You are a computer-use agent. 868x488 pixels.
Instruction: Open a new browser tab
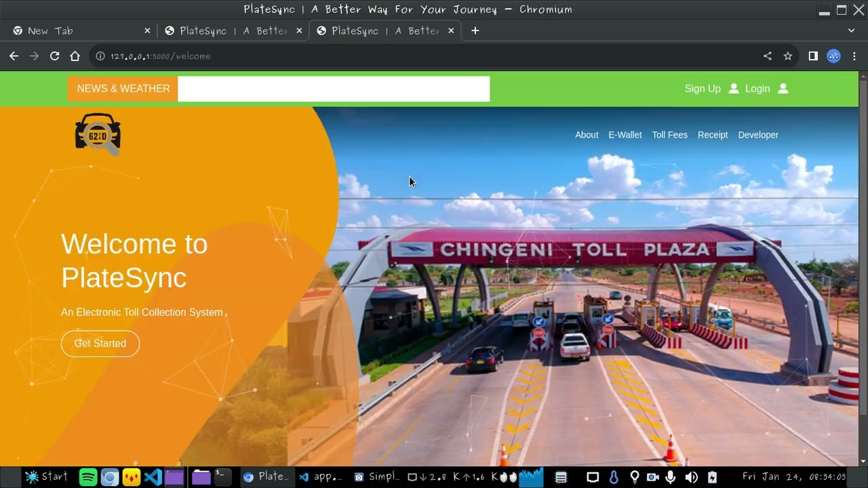click(475, 30)
